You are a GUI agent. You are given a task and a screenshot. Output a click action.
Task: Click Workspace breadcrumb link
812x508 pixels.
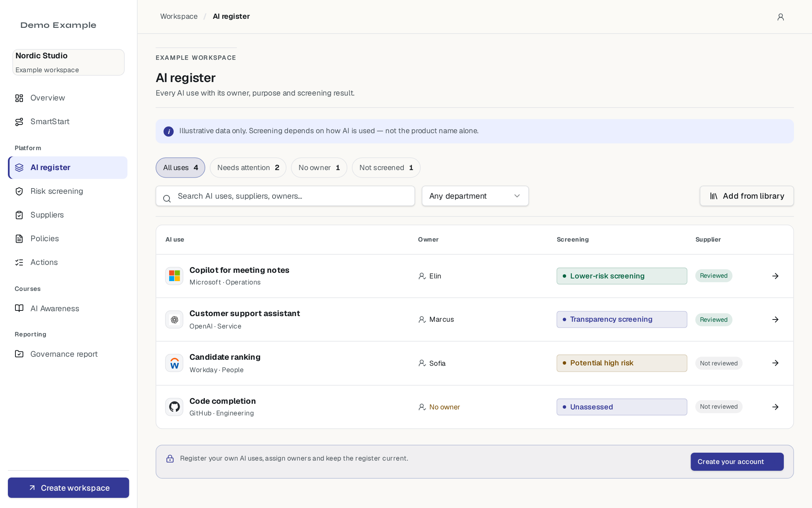[179, 17]
